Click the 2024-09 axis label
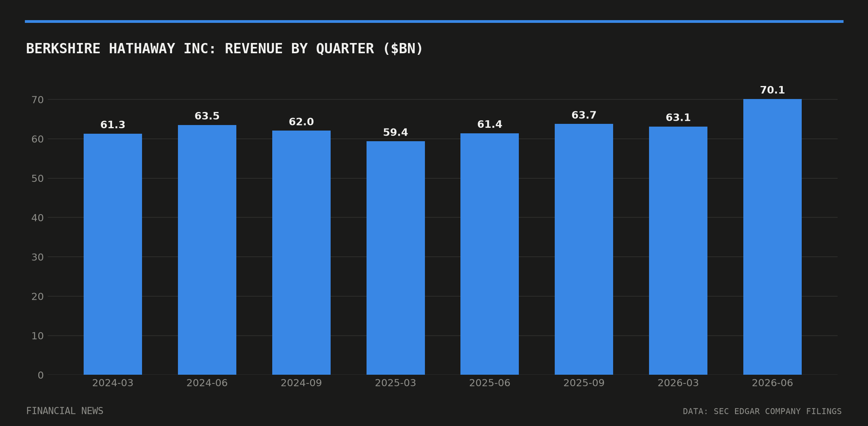 301,383
